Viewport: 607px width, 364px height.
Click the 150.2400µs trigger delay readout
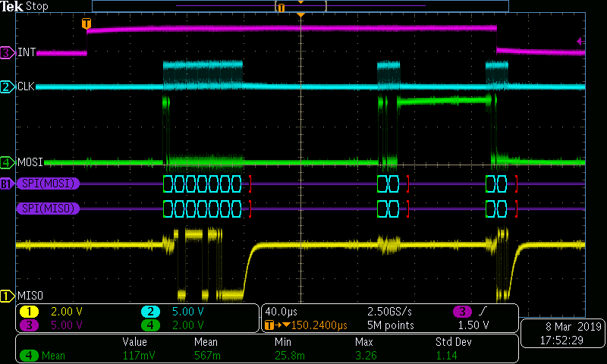coord(319,325)
